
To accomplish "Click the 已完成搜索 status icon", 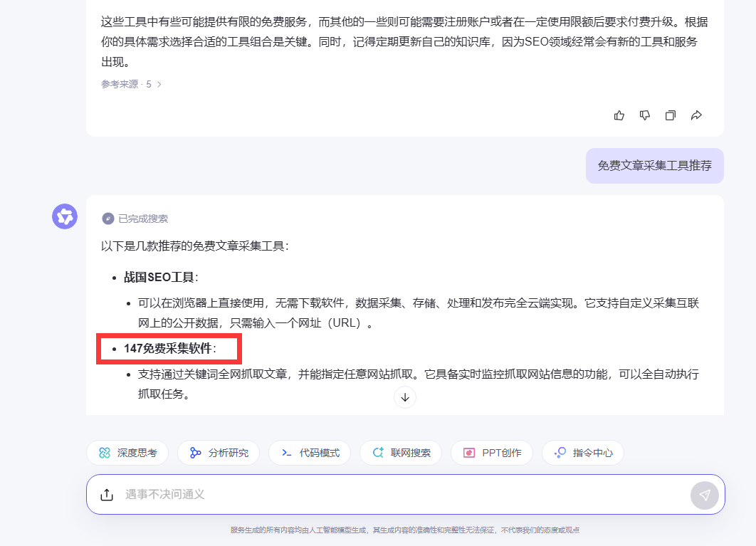I will coord(108,219).
